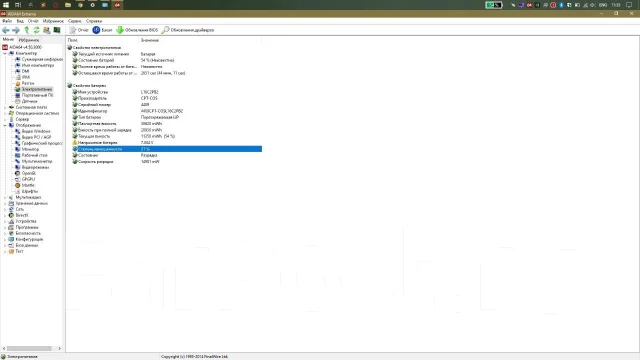Go forward with the blue Forward arrow
640x360 pixels.
point(16,30)
